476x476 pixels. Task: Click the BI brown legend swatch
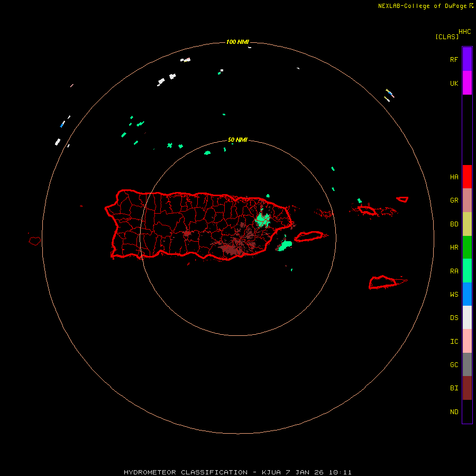pyautogui.click(x=467, y=388)
